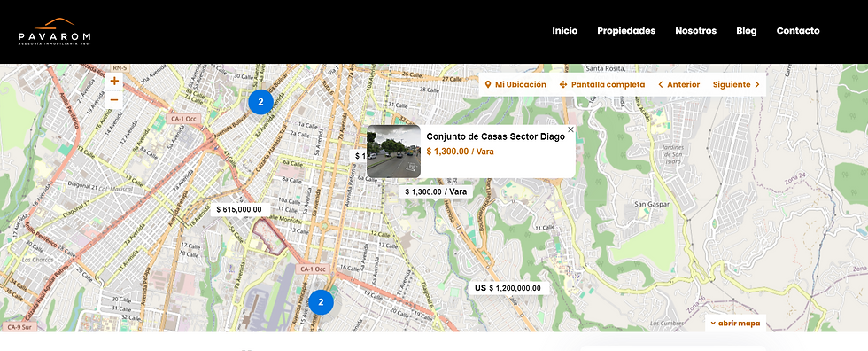
Task: Zoom out the map with minus
Action: click(x=114, y=99)
